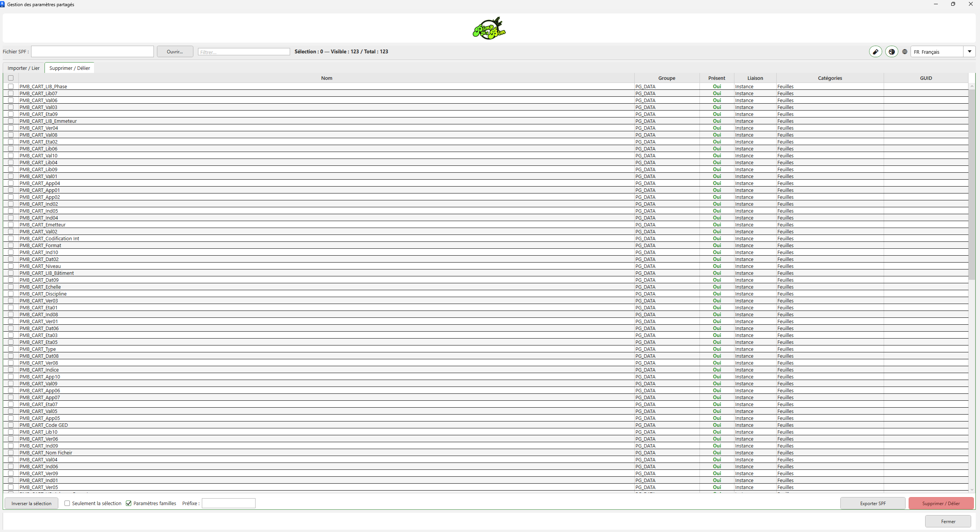The width and height of the screenshot is (980, 532).
Task: Click the Ouvrir... button
Action: [175, 51]
